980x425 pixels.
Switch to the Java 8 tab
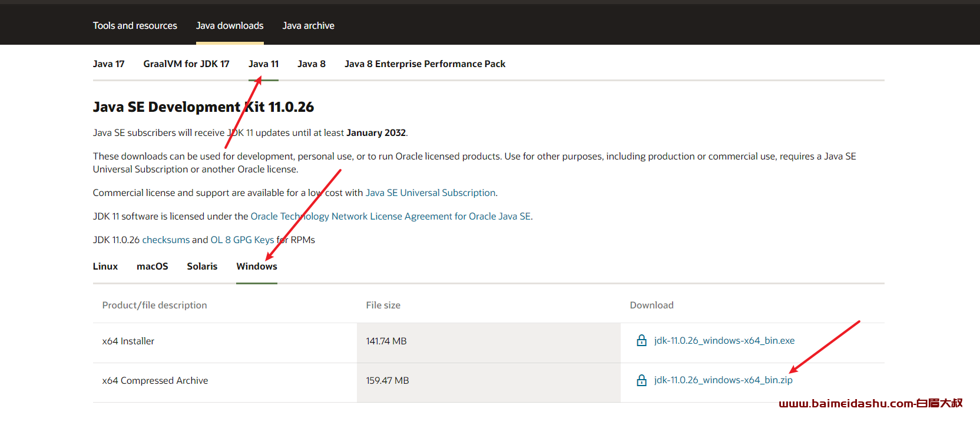pyautogui.click(x=311, y=64)
